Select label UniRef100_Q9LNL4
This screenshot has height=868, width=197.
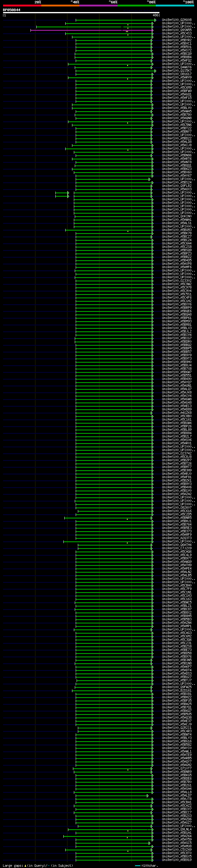pos(177,830)
